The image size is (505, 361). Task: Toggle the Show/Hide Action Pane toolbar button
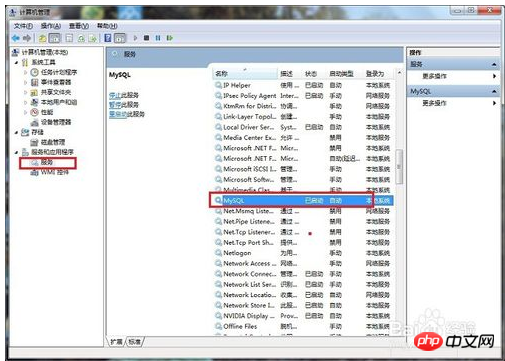(x=120, y=38)
